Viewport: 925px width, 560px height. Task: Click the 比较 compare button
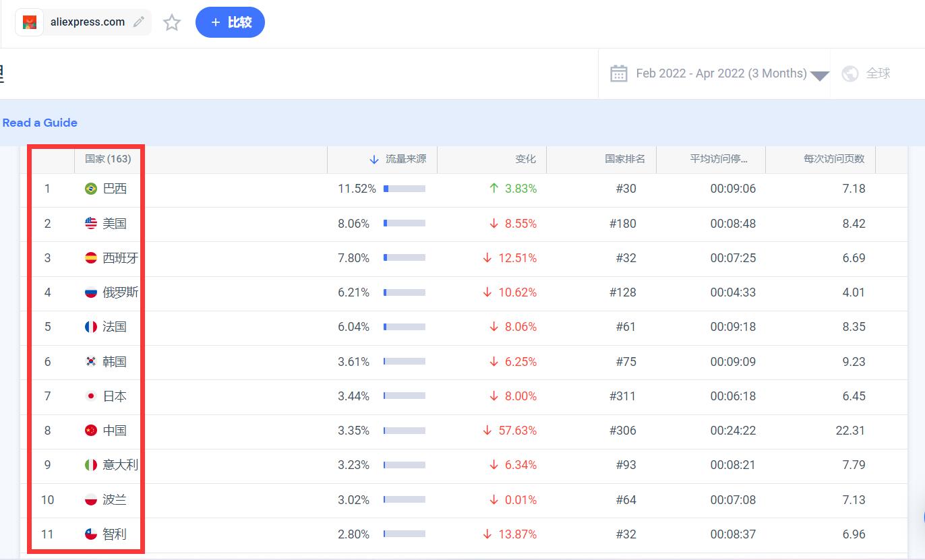[x=230, y=22]
